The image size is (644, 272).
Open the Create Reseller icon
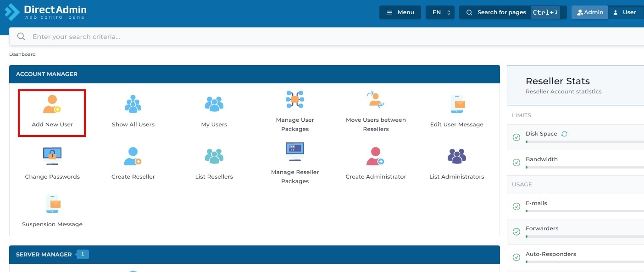[133, 157]
